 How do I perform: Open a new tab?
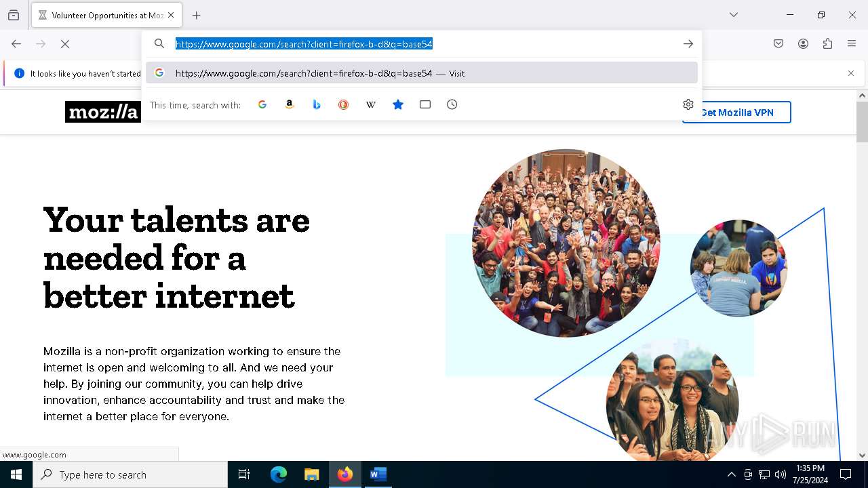197,15
